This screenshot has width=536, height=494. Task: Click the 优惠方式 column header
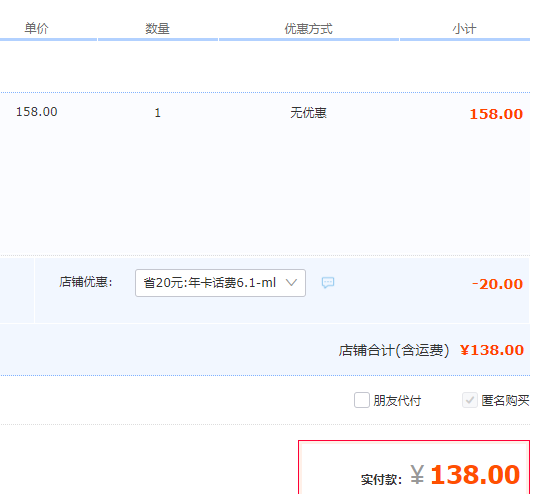(309, 29)
